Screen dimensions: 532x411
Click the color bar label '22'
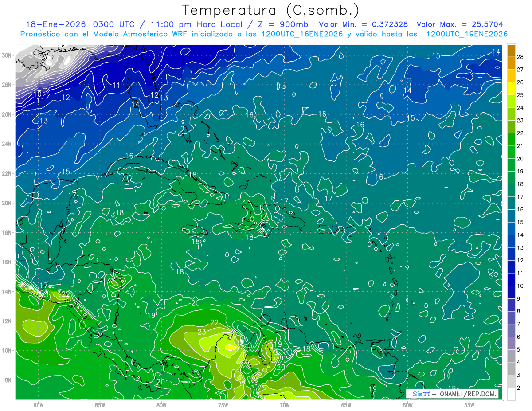coord(520,133)
